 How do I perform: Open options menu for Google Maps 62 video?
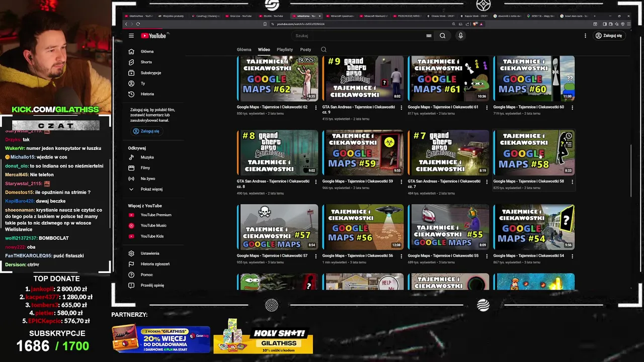coord(316,107)
